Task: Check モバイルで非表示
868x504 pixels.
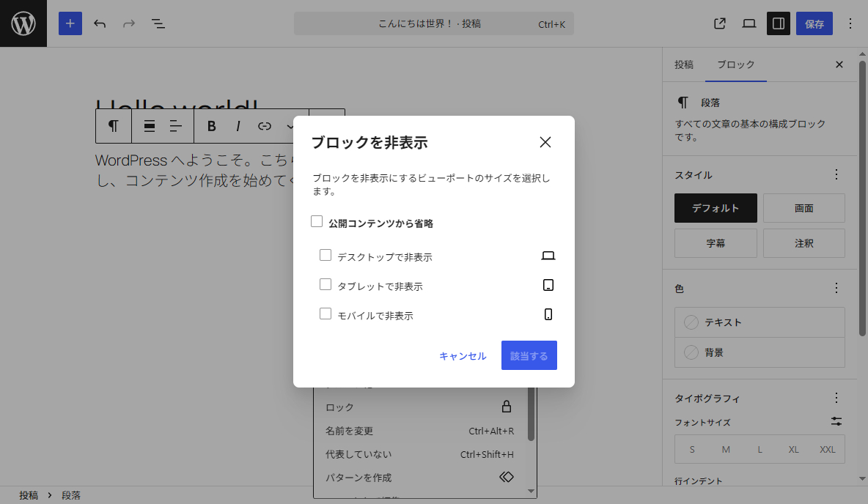Action: pos(325,313)
